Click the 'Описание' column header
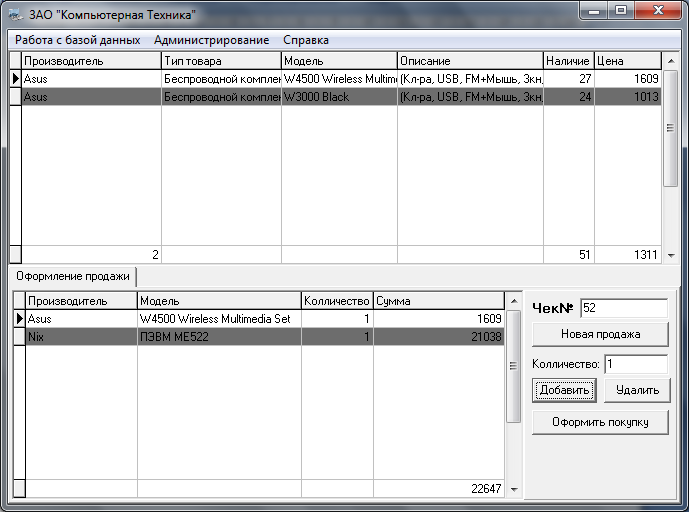Image resolution: width=689 pixels, height=512 pixels. 470,61
